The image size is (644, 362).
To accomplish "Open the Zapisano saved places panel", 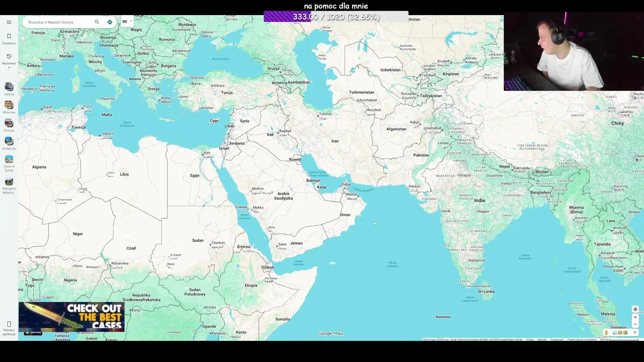I will click(x=9, y=39).
